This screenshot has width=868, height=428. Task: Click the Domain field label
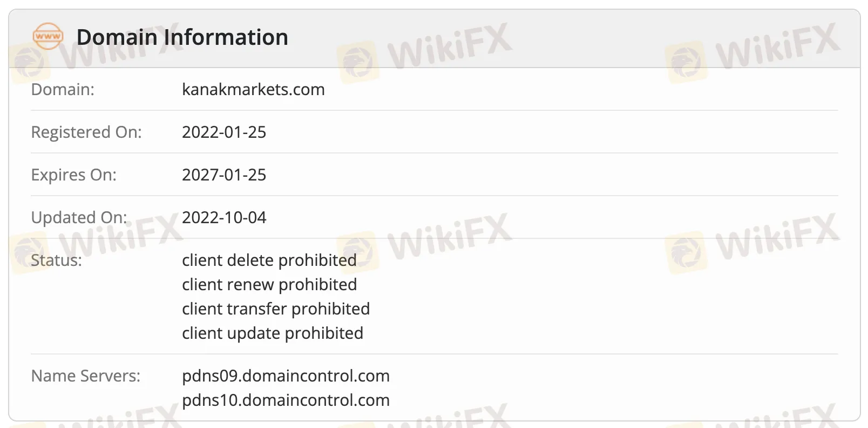[63, 89]
